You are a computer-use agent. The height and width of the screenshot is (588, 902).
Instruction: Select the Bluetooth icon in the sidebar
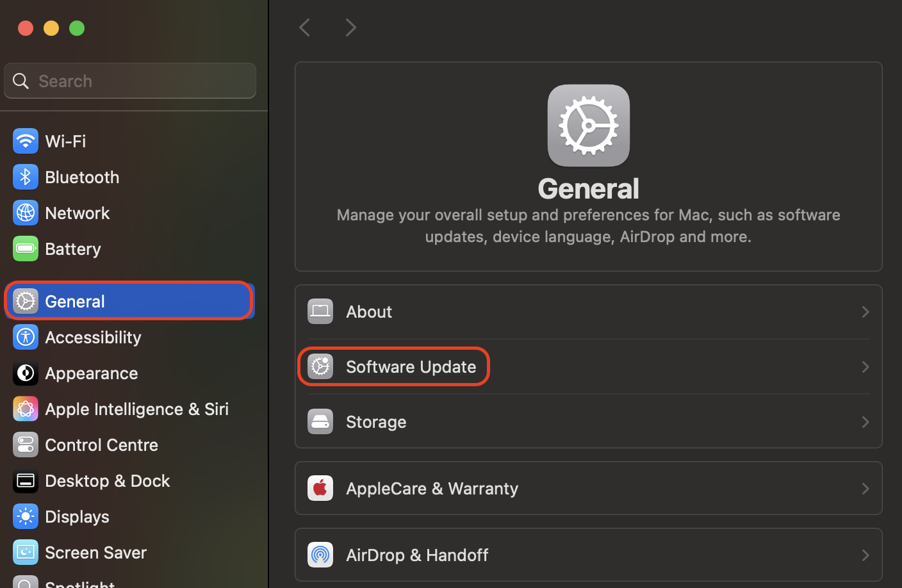coord(26,177)
